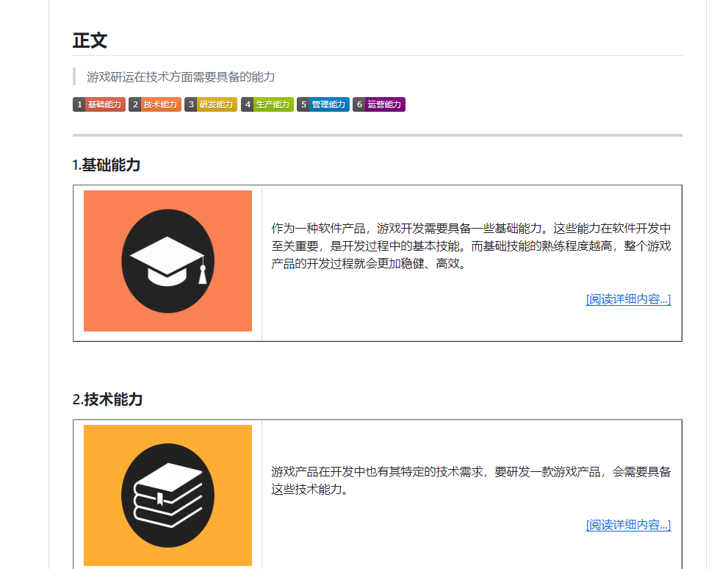The width and height of the screenshot is (728, 569).
Task: Follow 阅读详细内容 link under 技术能力
Action: click(x=628, y=525)
